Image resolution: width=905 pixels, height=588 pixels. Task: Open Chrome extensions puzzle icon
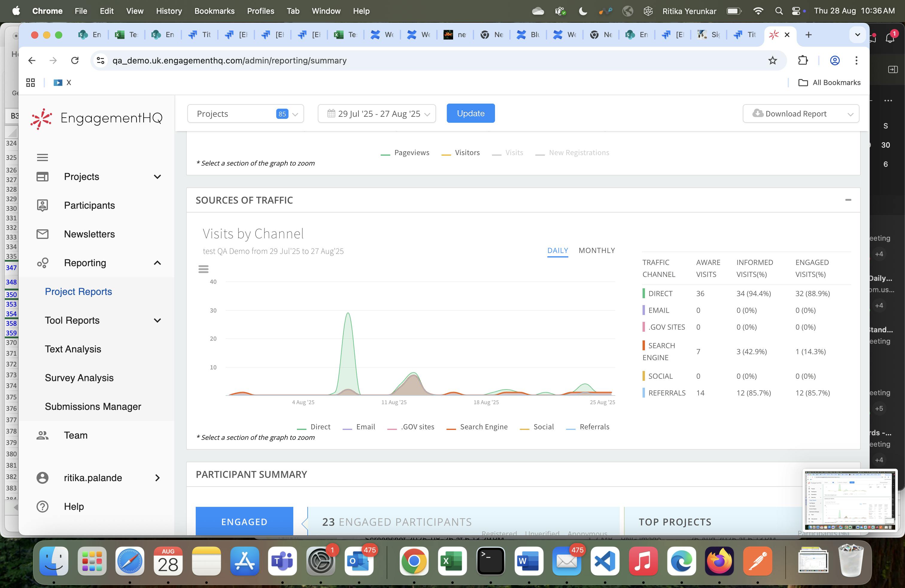click(x=803, y=60)
